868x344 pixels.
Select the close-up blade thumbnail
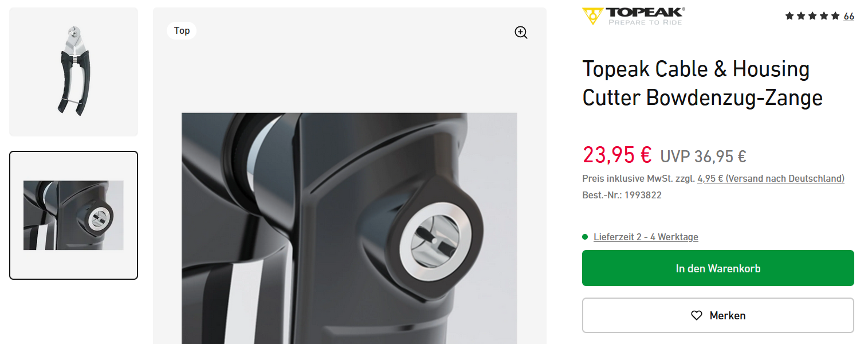point(73,215)
